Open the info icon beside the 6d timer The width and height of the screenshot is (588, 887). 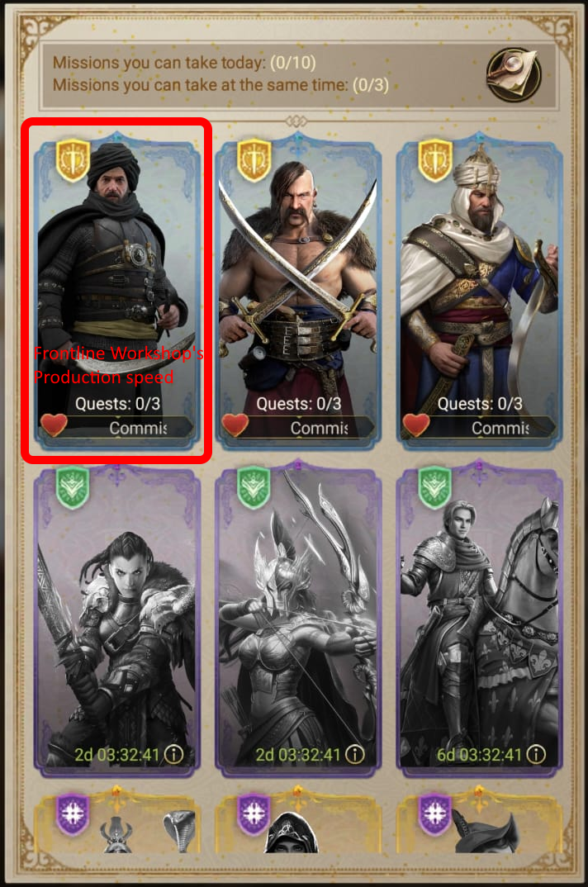(537, 754)
